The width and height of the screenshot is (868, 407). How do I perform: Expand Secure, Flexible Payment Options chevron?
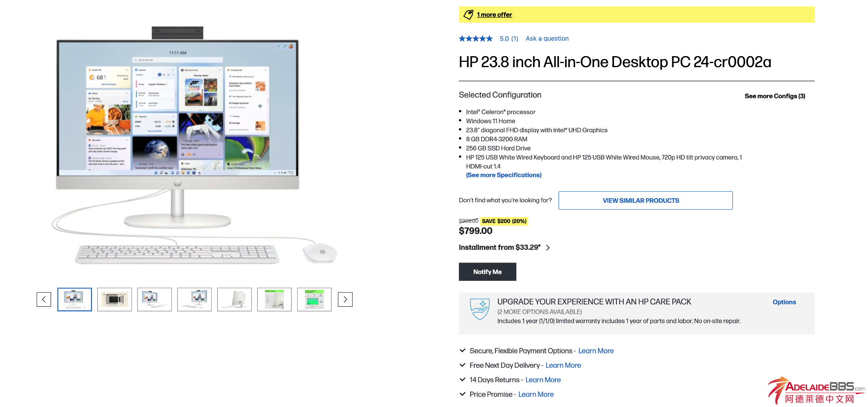(x=462, y=350)
